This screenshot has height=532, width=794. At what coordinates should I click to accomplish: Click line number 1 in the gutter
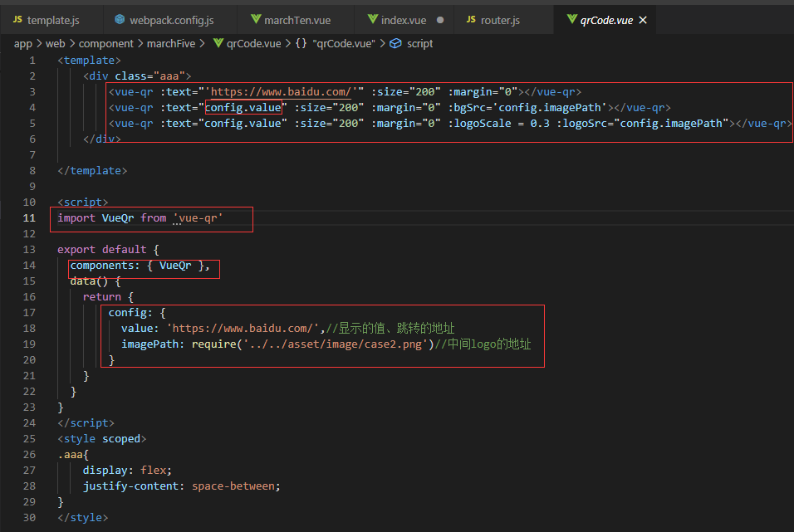32,61
